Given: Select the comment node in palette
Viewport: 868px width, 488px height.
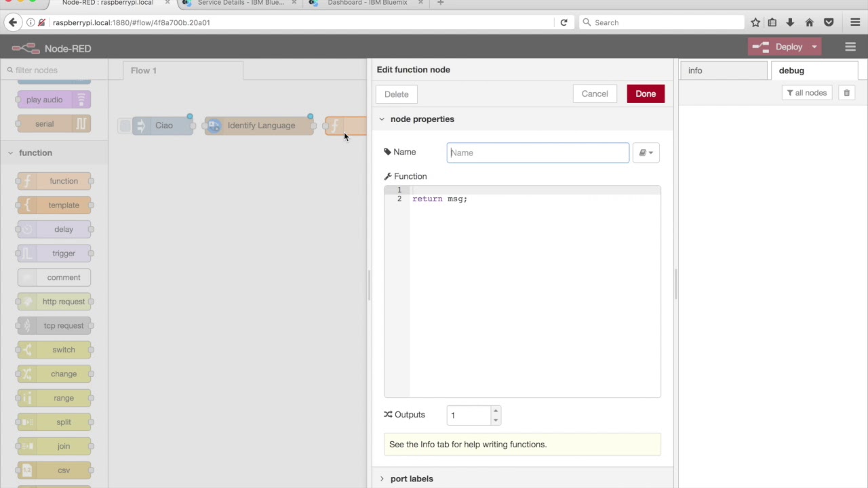Looking at the screenshot, I should click(54, 277).
